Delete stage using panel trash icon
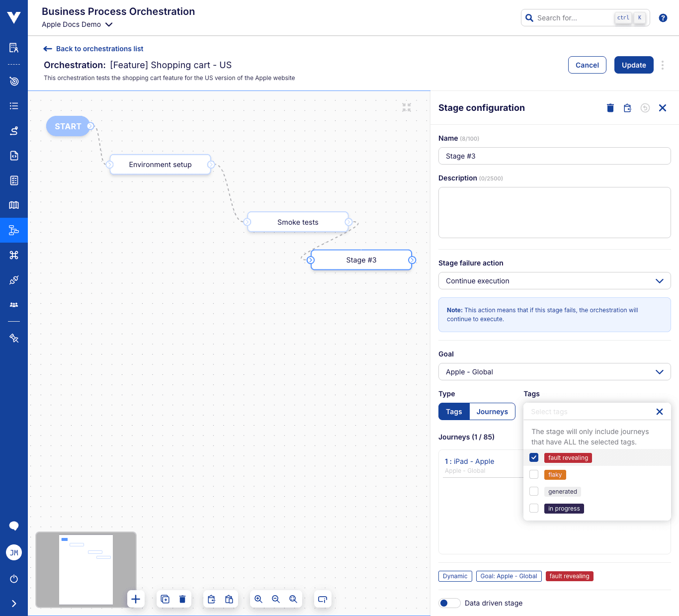This screenshot has height=616, width=679. [x=610, y=108]
